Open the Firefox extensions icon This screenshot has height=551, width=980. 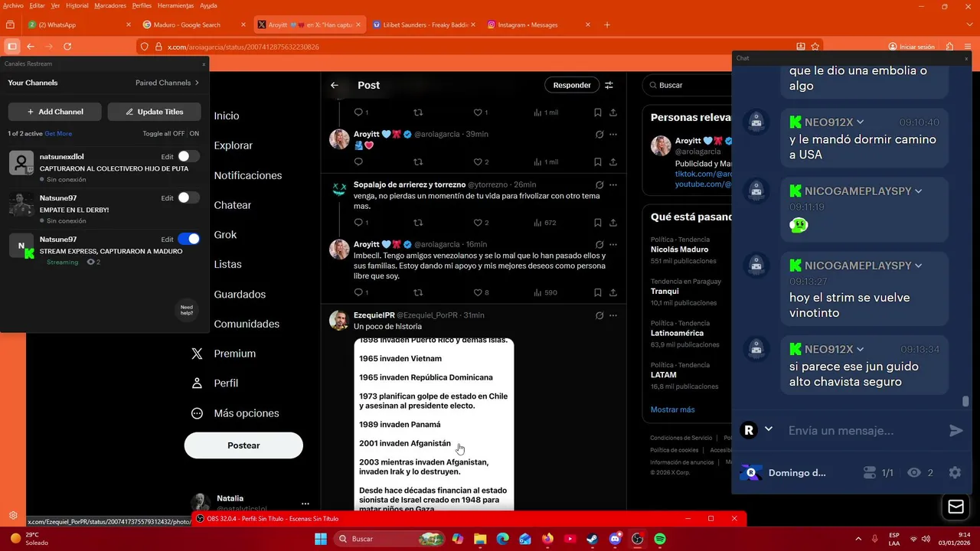[949, 47]
